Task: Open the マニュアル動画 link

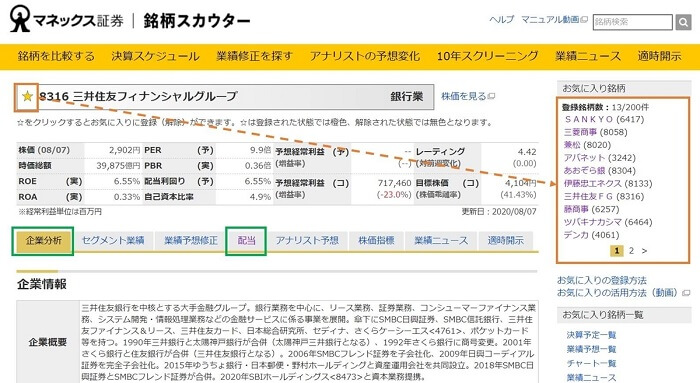Action: tap(550, 20)
